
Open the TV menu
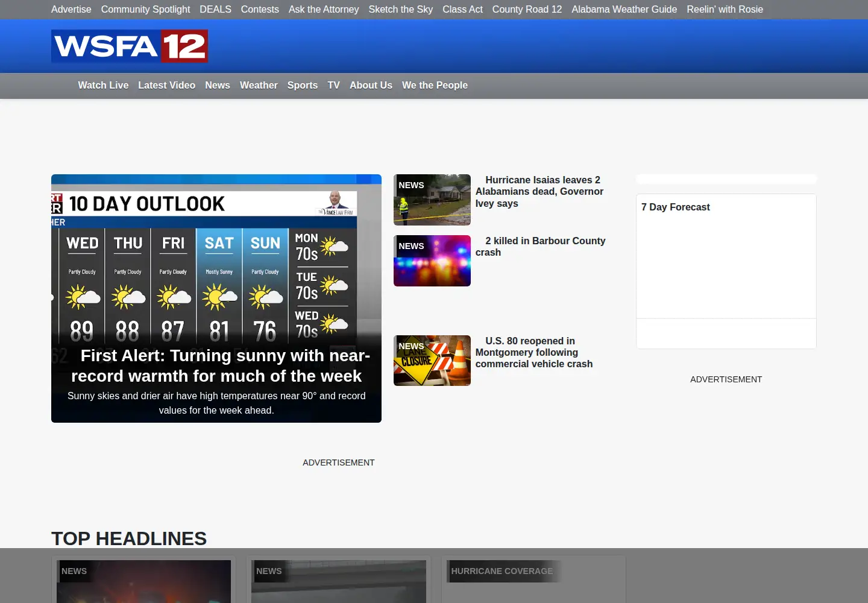click(334, 86)
